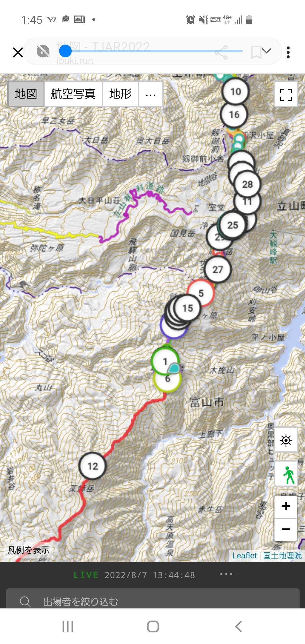
Task: Open the three-dot options beside LIVE time
Action: (x=226, y=574)
